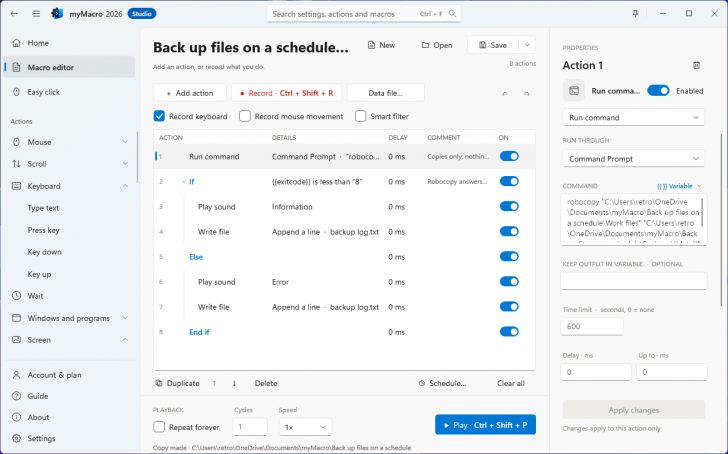Click the Data file button
The width and height of the screenshot is (728, 454).
pyautogui.click(x=385, y=93)
